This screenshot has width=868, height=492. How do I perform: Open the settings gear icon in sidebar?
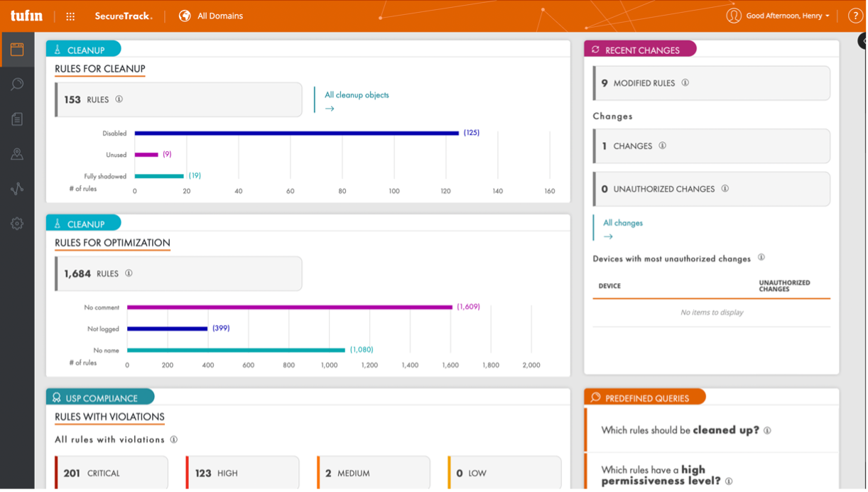(x=17, y=224)
